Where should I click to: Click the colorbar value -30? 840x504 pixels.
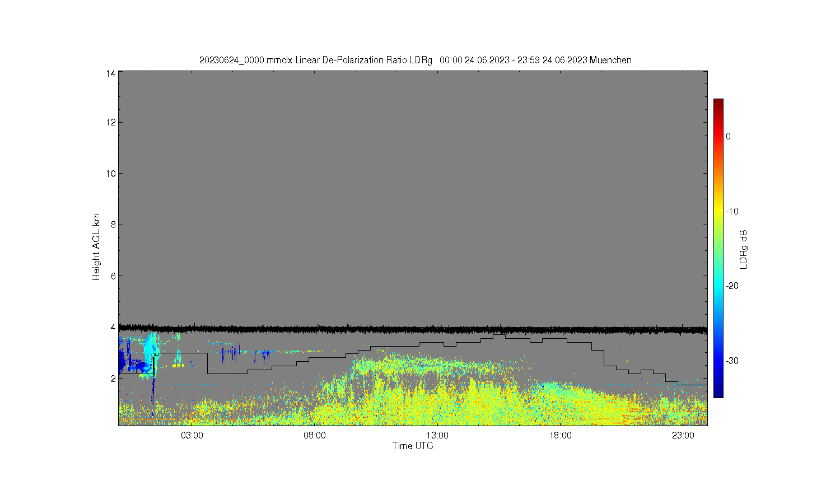(732, 361)
